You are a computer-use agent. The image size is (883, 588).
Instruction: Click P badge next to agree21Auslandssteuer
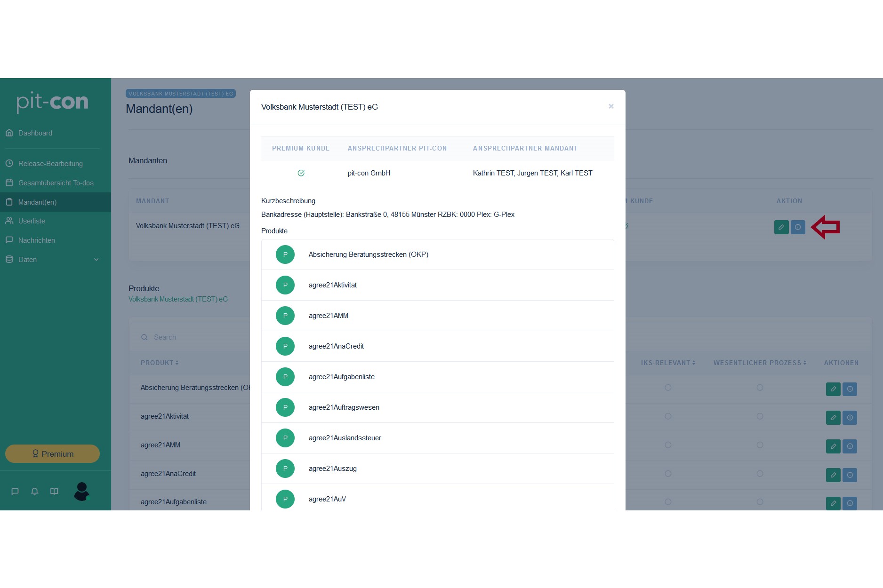[285, 438]
